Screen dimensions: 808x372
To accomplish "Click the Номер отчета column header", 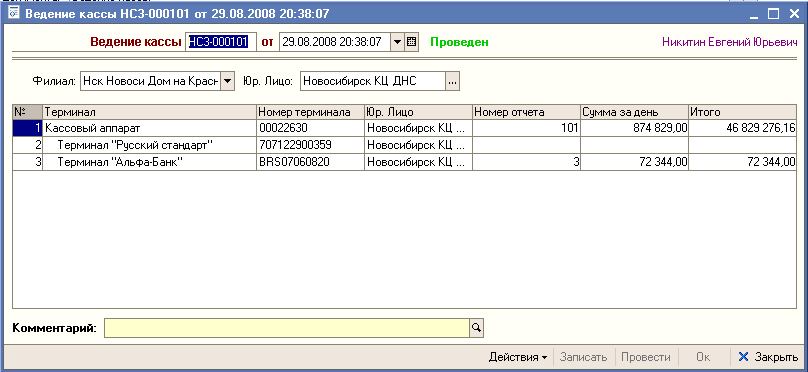I will (527, 112).
